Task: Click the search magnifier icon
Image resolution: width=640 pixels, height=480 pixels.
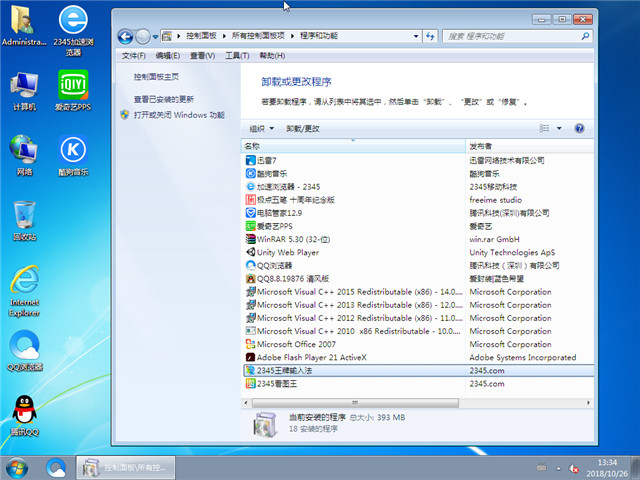Action: pos(585,36)
